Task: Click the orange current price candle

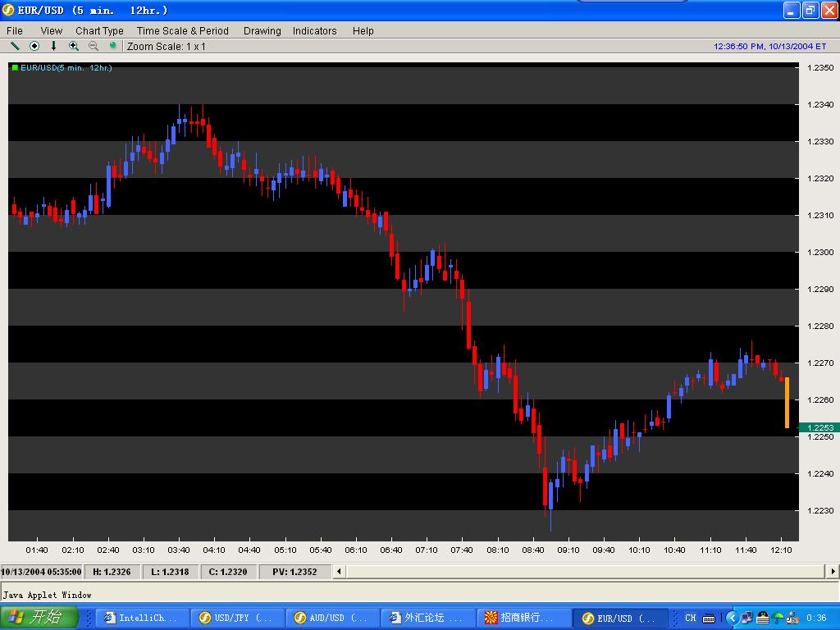Action: click(787, 402)
